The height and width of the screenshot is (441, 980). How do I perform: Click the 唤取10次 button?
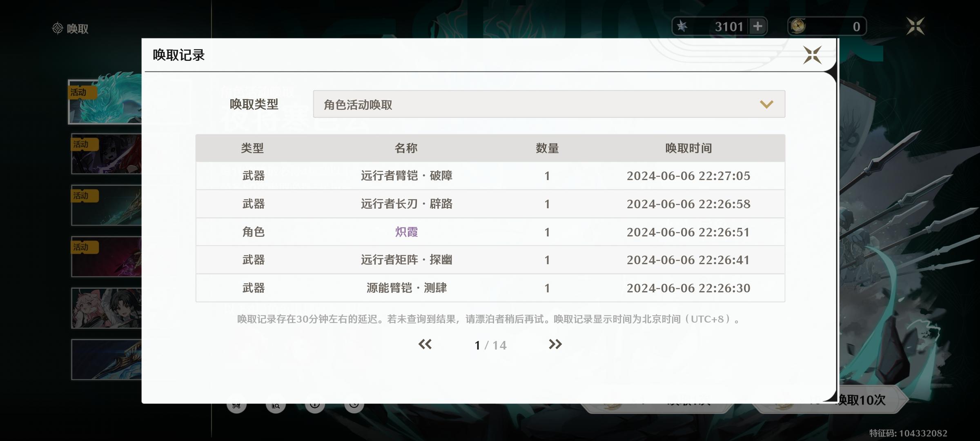pos(862,400)
